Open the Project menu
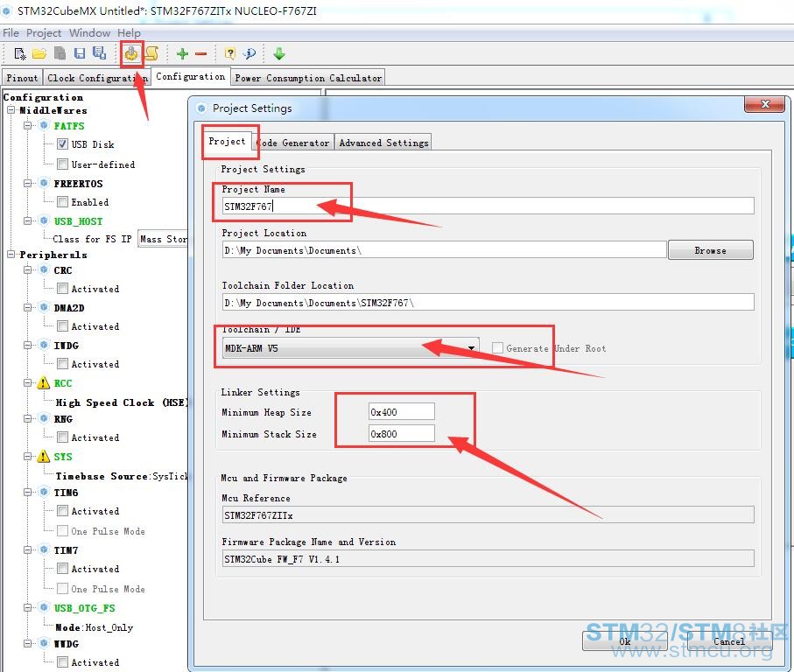Viewport: 794px width, 672px height. 44,33
